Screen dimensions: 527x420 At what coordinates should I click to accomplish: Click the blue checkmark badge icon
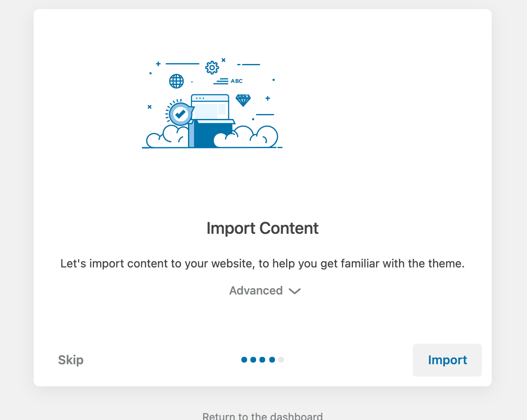(180, 114)
